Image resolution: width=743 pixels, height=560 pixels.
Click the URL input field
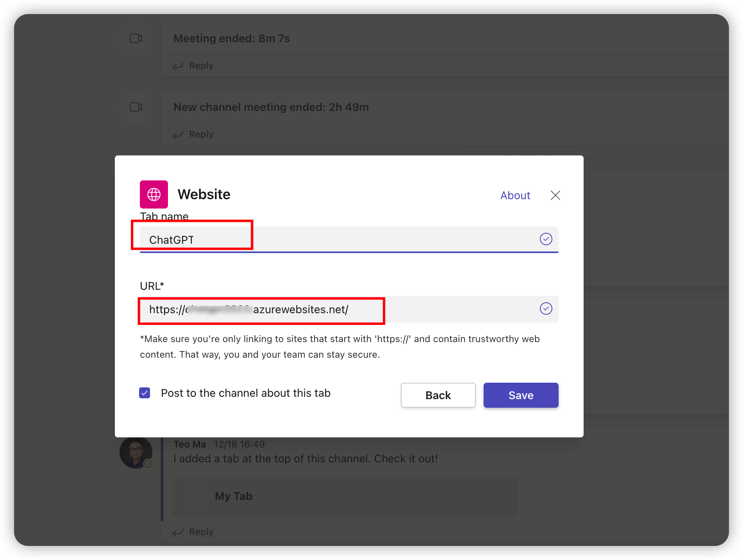pyautogui.click(x=349, y=309)
